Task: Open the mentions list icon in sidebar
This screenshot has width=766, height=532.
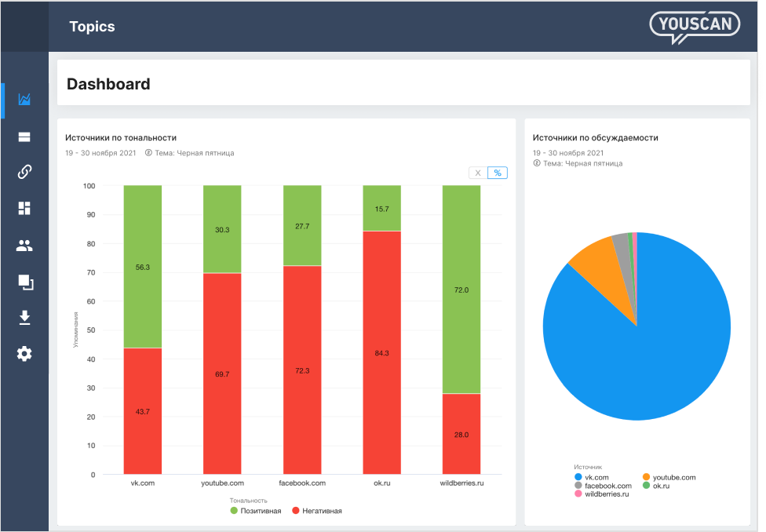Action: click(x=24, y=137)
